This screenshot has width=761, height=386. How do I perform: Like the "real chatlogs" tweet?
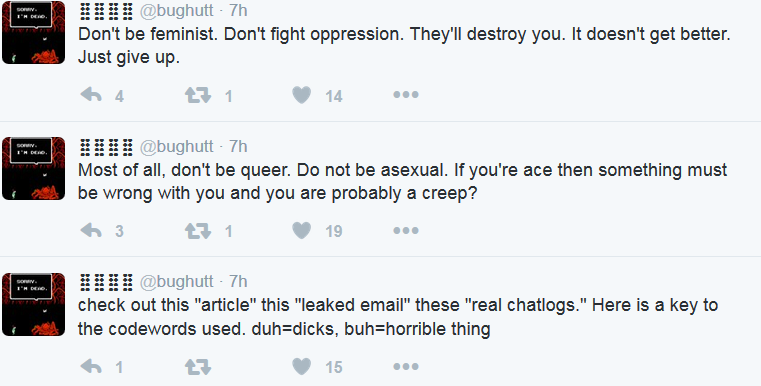(x=301, y=366)
